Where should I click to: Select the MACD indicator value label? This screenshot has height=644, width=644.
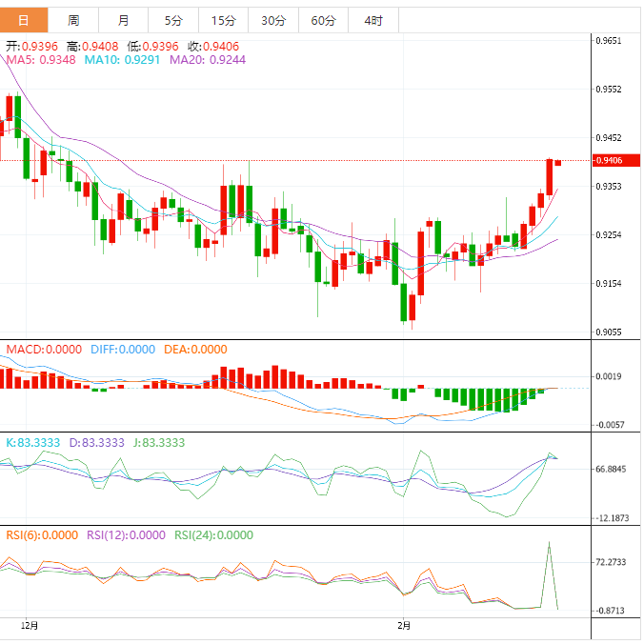44,350
